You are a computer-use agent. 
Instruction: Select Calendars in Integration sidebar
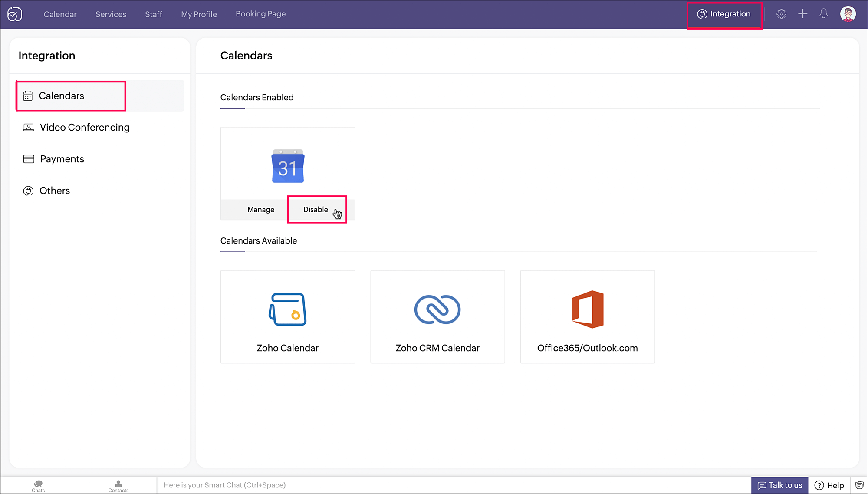click(x=100, y=96)
